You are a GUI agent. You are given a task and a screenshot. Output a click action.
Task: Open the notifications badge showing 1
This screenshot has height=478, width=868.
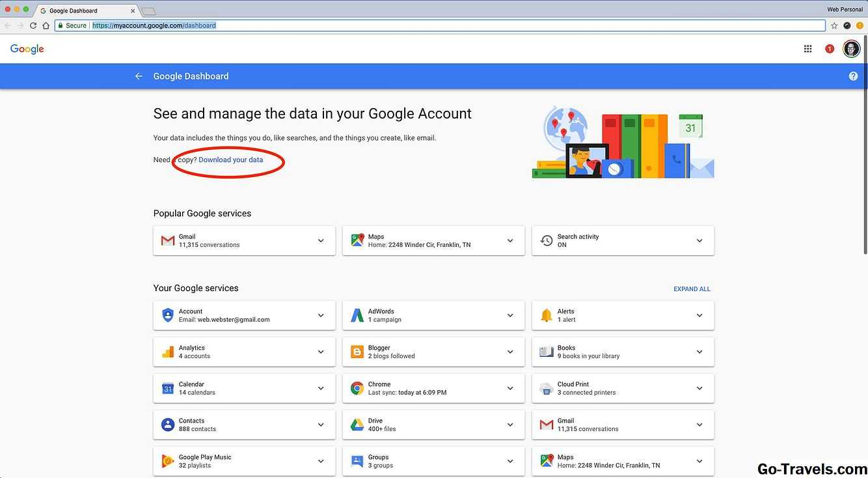pos(830,49)
